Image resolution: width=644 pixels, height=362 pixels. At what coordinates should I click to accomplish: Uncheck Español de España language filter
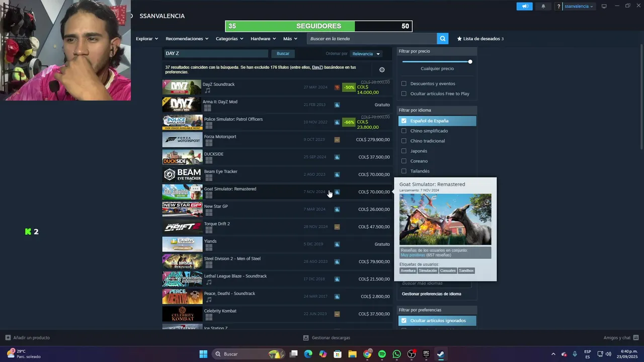(x=404, y=121)
